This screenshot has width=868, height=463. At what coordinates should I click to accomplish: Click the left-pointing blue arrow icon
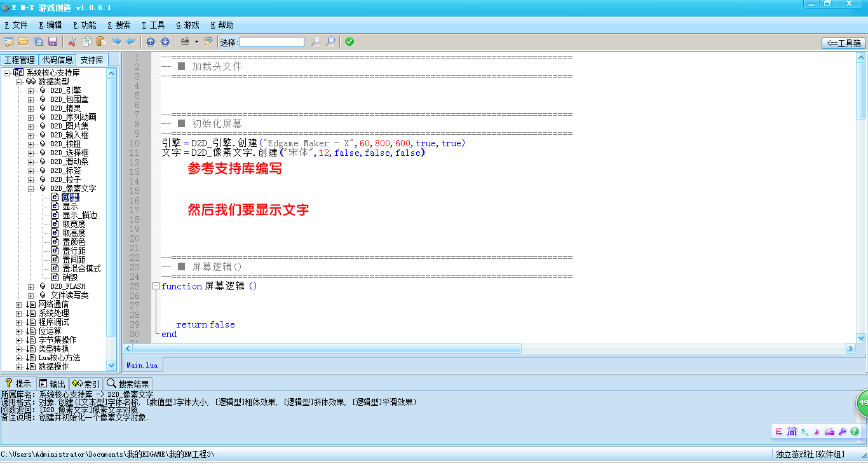point(130,42)
